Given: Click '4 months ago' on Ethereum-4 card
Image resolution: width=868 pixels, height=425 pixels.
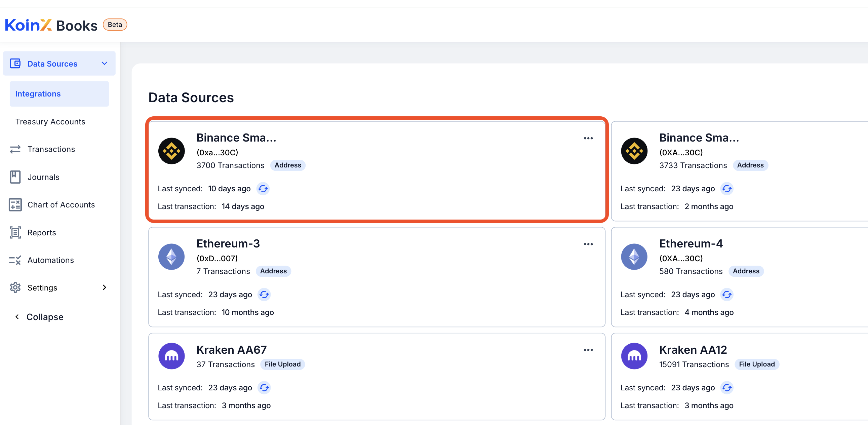Looking at the screenshot, I should point(709,312).
